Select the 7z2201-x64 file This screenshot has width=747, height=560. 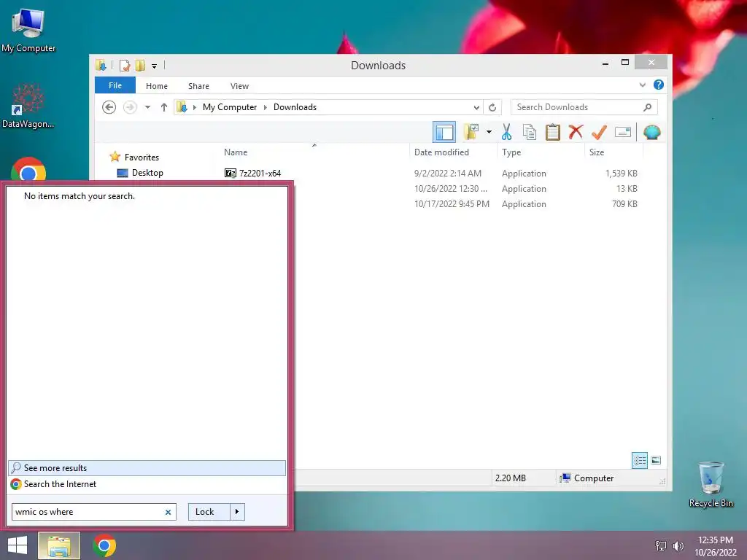tap(252, 174)
